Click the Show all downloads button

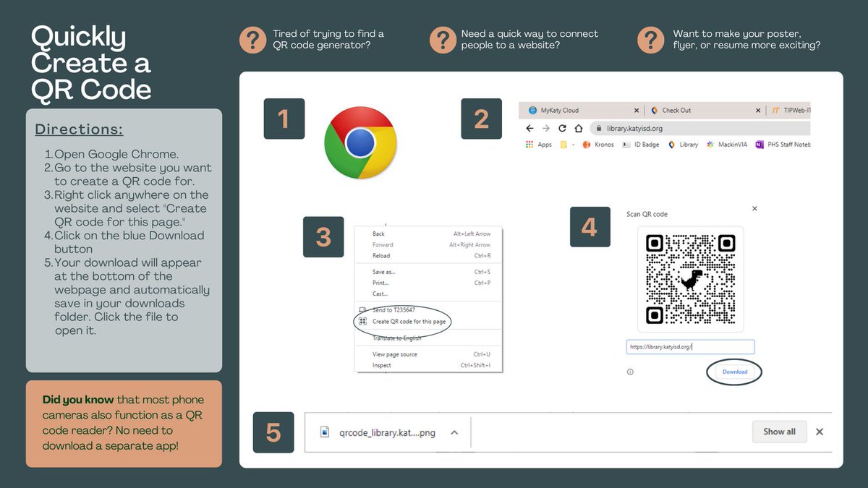pyautogui.click(x=779, y=432)
